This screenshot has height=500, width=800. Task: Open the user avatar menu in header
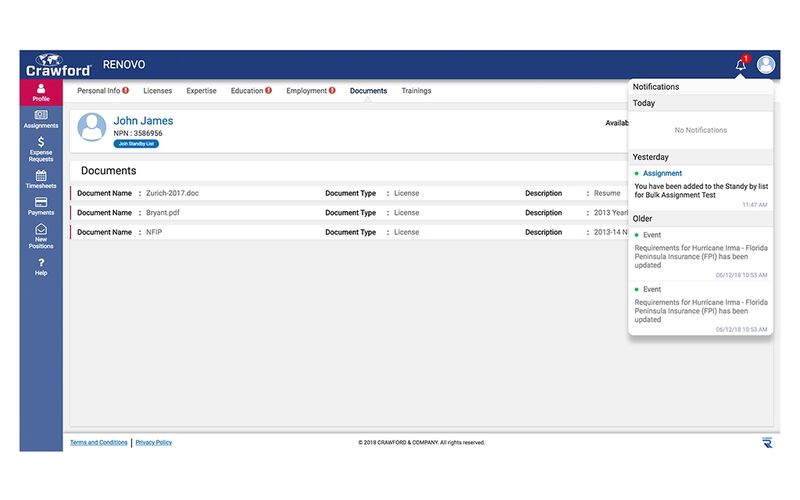click(x=766, y=65)
